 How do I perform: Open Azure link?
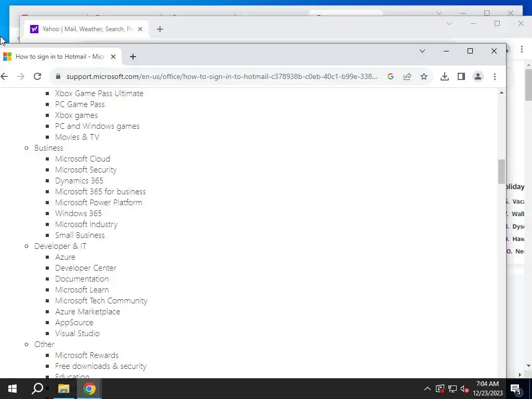pyautogui.click(x=65, y=257)
